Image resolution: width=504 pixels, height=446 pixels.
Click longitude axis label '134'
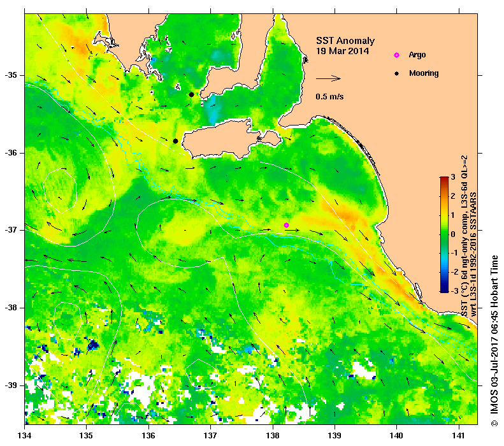(x=25, y=436)
